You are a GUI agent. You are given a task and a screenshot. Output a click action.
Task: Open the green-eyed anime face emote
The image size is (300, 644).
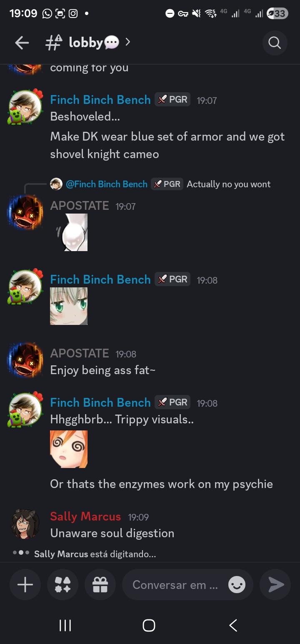(x=69, y=306)
